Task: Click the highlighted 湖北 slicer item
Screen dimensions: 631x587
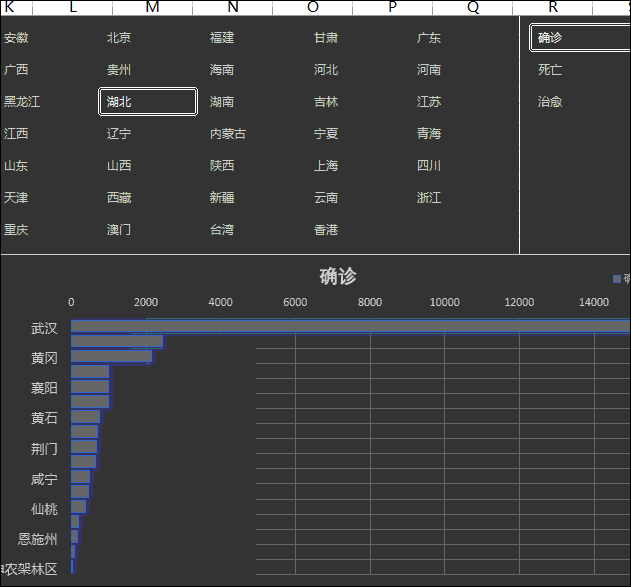Action: pos(148,101)
